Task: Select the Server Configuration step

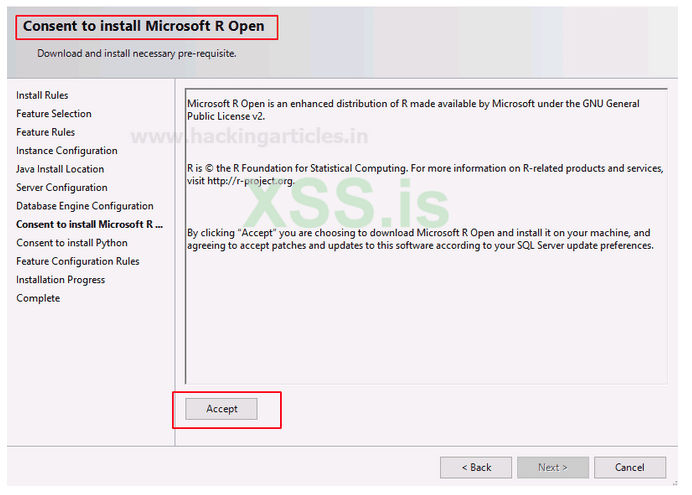Action: pyautogui.click(x=62, y=188)
